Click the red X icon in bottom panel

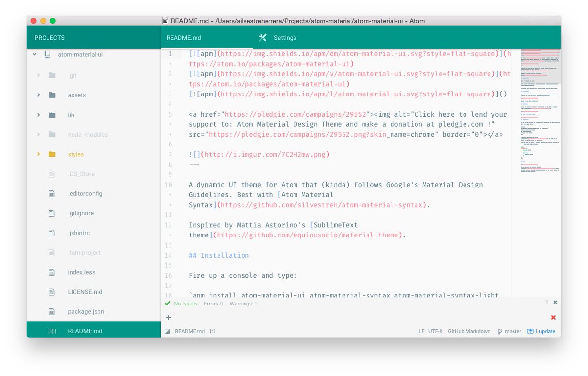coord(553,317)
